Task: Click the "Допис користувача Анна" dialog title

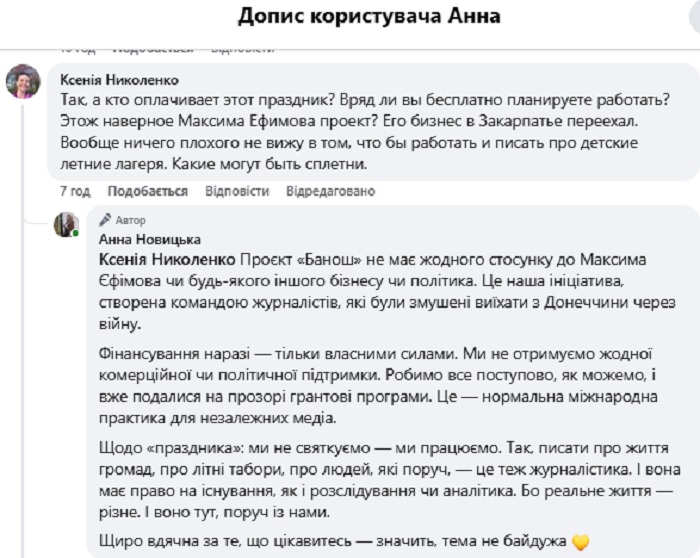Action: coord(369,16)
